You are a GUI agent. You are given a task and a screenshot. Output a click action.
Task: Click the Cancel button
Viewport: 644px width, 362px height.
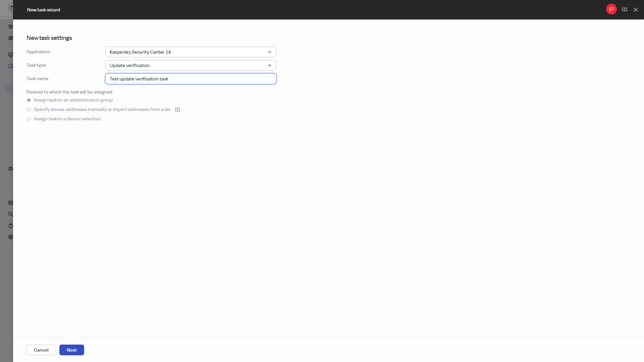[x=41, y=350]
